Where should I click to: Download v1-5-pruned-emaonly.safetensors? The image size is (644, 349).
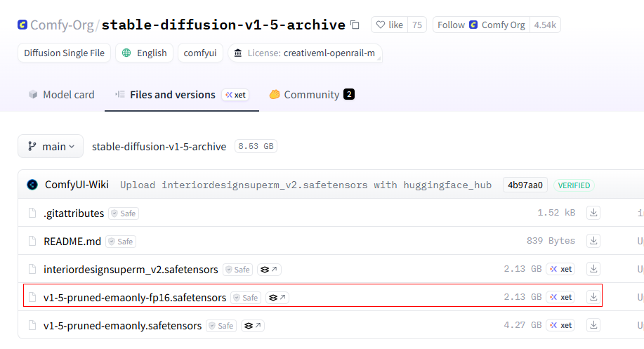tap(593, 325)
